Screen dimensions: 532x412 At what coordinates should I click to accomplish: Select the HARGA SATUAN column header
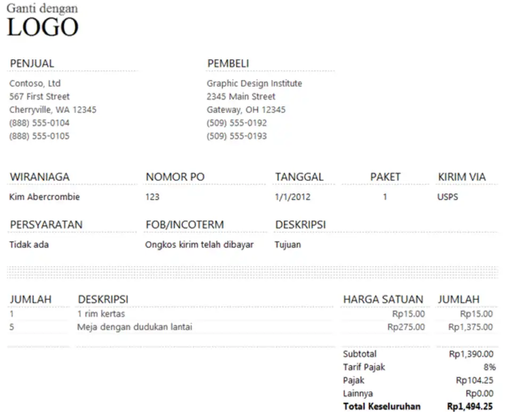pos(384,299)
